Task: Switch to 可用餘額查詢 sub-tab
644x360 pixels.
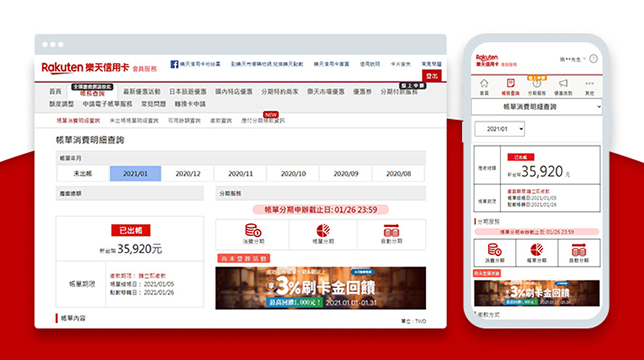Action: pos(184,121)
